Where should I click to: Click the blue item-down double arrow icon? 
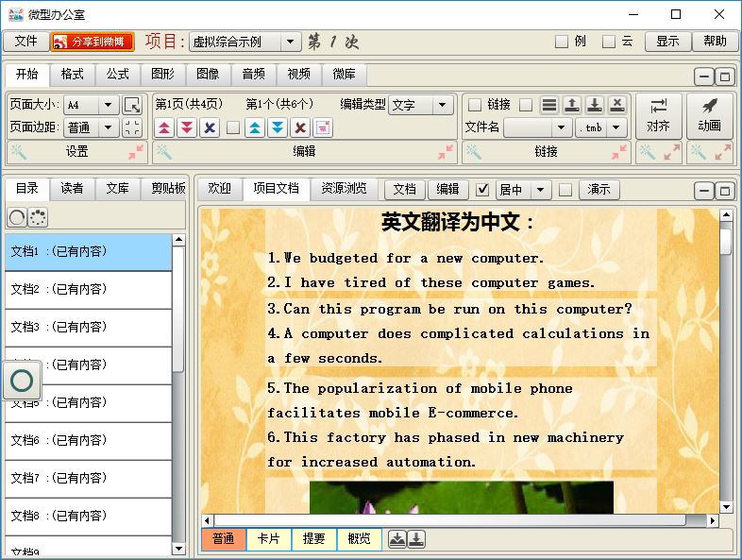pos(278,127)
